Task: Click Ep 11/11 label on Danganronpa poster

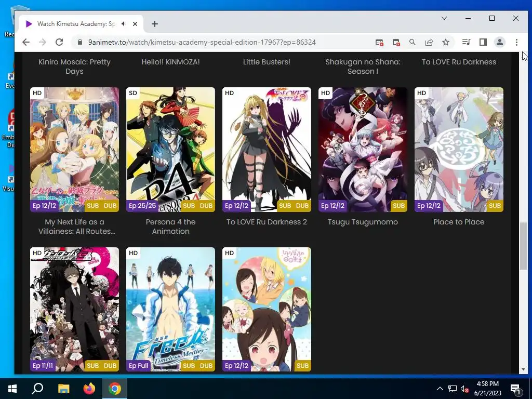Action: tap(43, 365)
